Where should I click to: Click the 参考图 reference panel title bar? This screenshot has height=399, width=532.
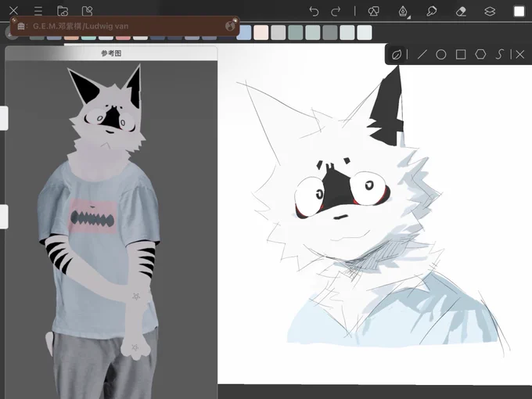click(x=111, y=53)
